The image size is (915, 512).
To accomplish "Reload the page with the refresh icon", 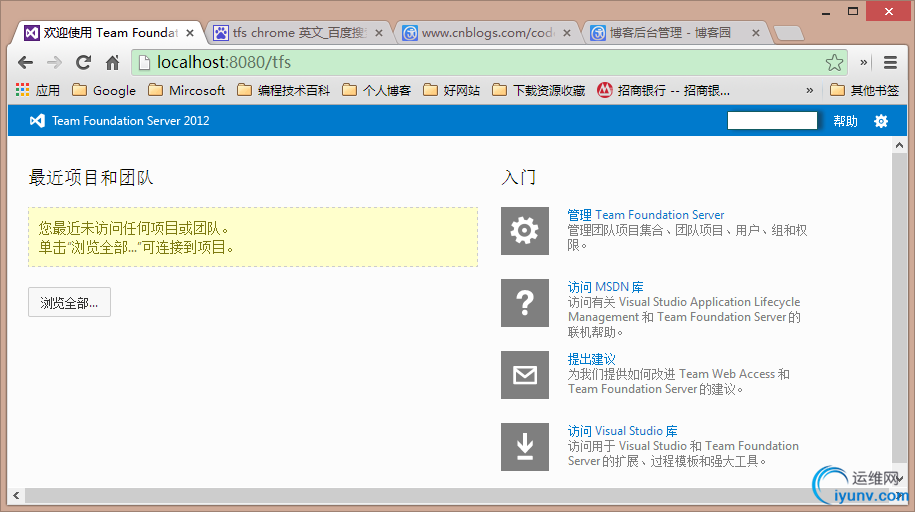I will [83, 62].
